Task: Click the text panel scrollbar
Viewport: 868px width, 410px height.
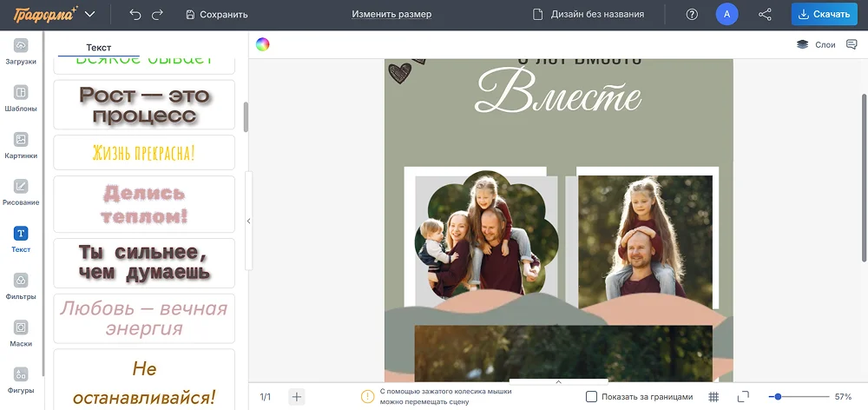Action: 246,117
